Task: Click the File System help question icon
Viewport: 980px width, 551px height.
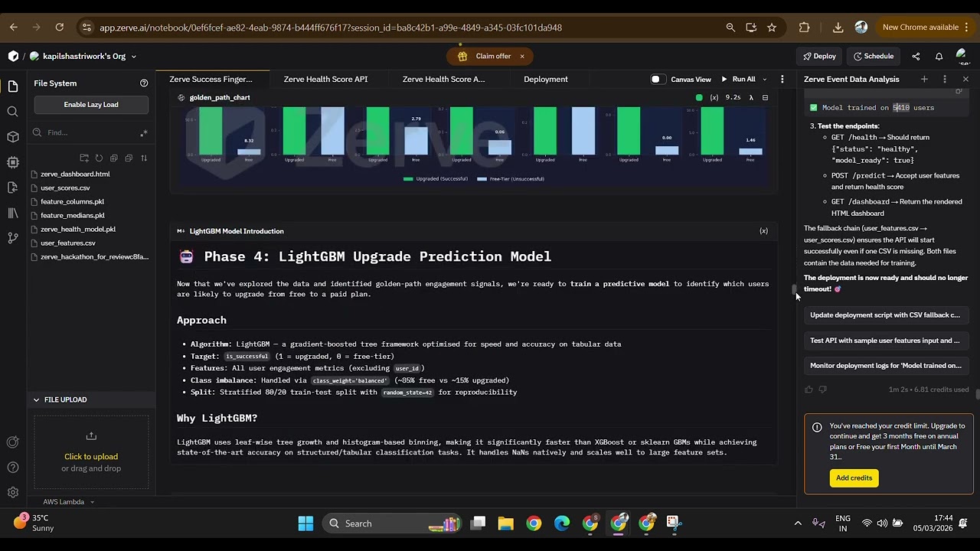Action: tap(144, 83)
